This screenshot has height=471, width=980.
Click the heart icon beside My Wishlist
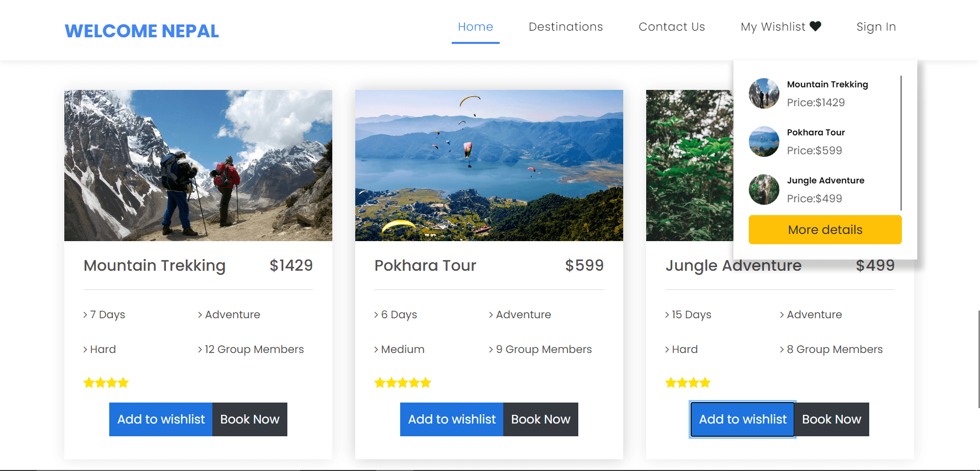pos(816,27)
